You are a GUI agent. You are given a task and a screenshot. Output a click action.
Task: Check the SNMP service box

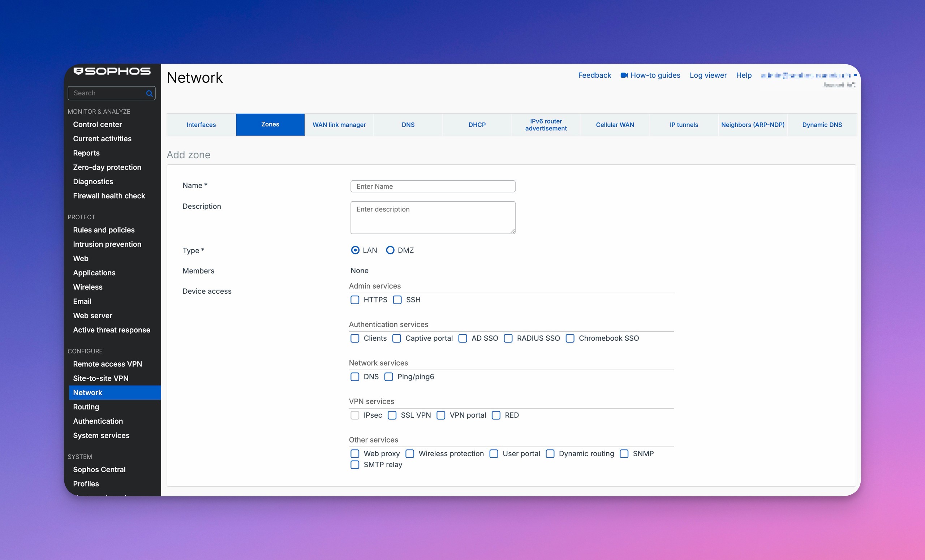pyautogui.click(x=624, y=454)
